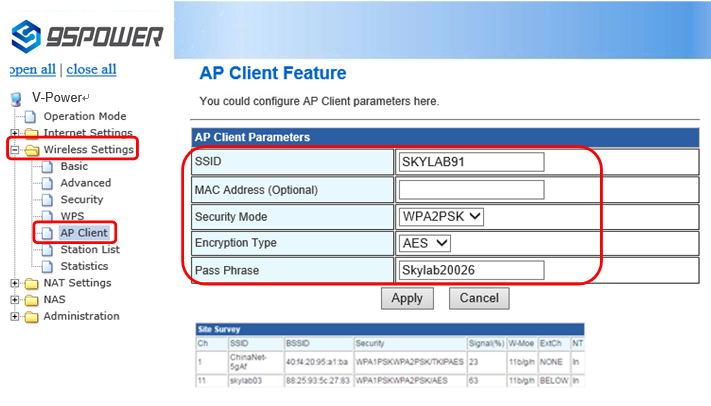Open the AP Client page

(84, 233)
